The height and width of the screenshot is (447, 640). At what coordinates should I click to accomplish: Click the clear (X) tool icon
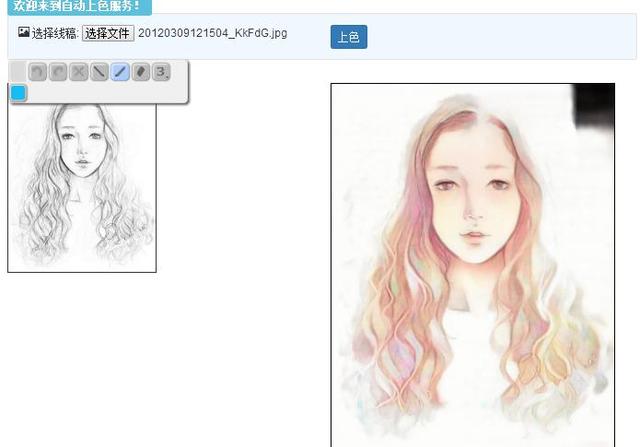click(79, 72)
